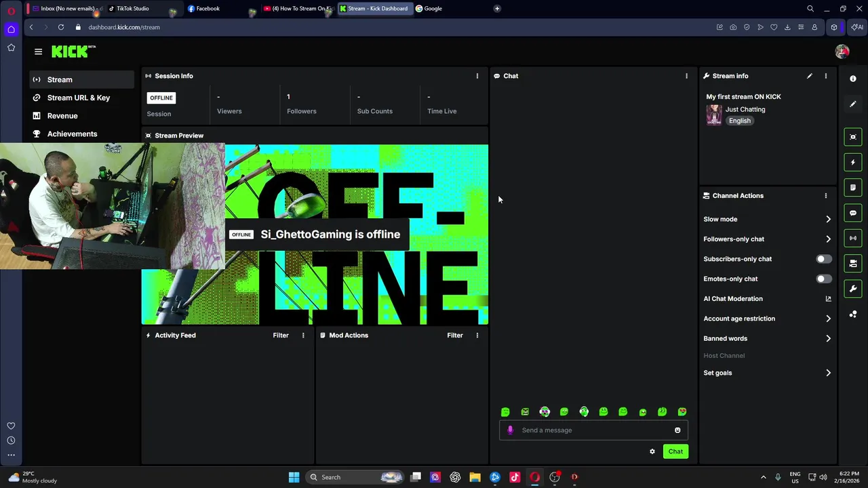Toggle the lightning activity widget icon

point(853,163)
